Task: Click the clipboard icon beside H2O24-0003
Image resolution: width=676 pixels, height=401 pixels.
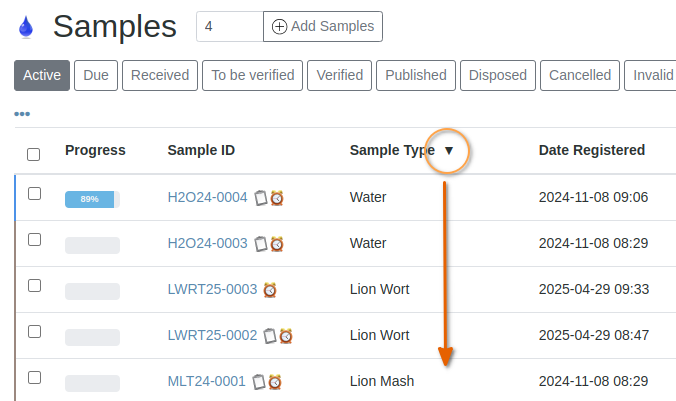Action: (260, 243)
